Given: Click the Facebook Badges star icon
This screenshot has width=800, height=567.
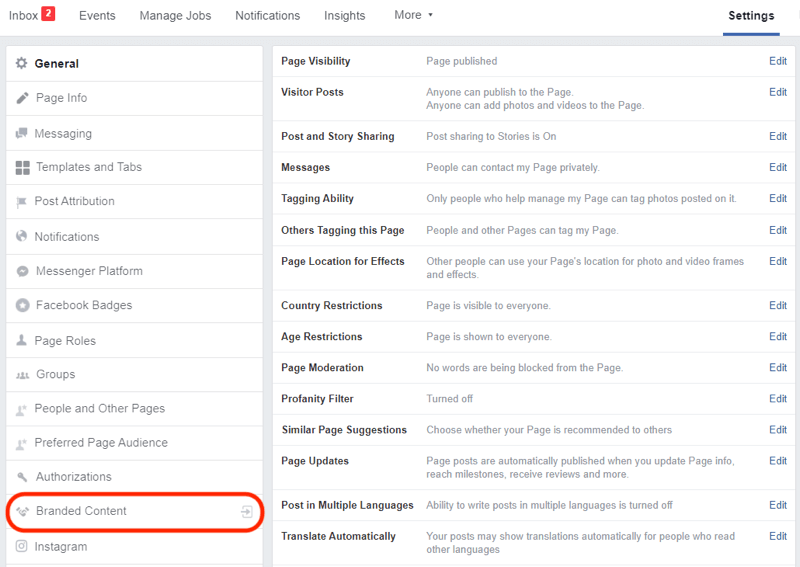Looking at the screenshot, I should point(22,305).
